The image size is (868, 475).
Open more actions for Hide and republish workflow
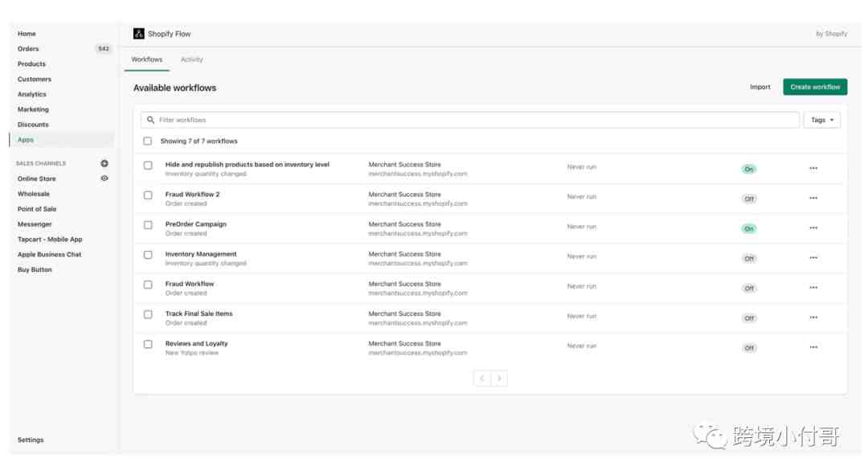(x=813, y=168)
